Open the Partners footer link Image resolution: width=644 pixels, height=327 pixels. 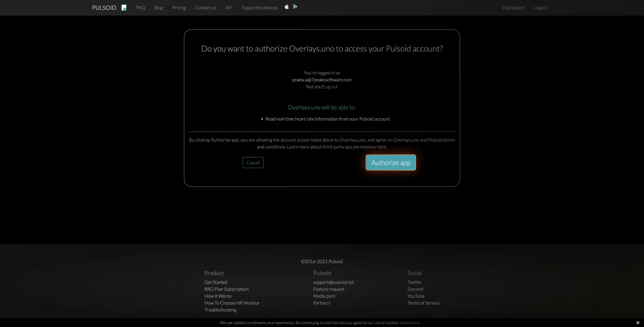coord(322,303)
